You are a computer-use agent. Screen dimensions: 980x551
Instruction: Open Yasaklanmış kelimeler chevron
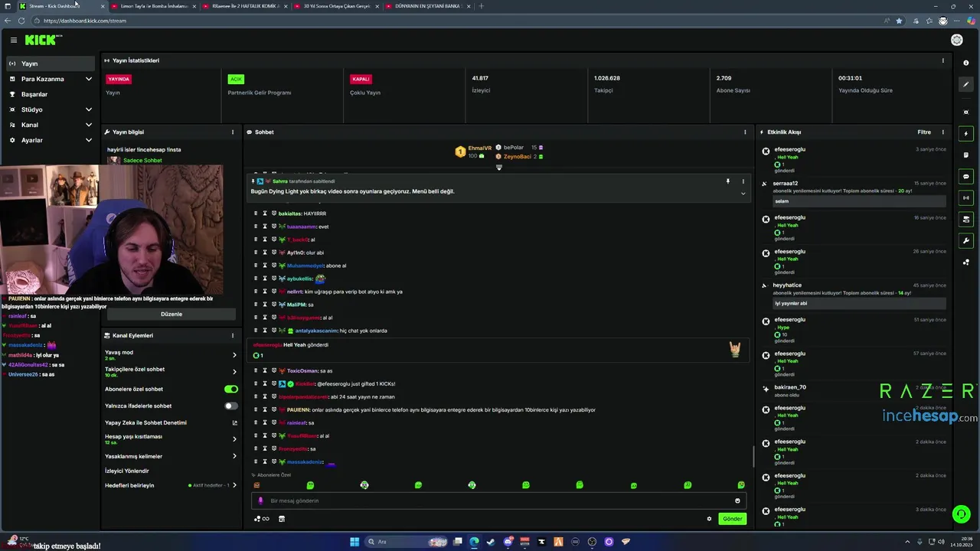(234, 456)
